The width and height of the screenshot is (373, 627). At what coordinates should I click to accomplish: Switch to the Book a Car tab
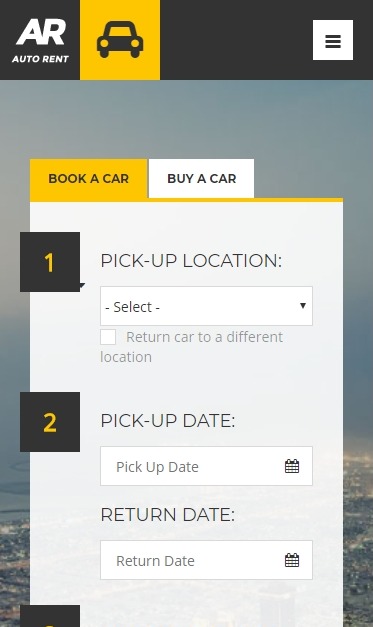(x=89, y=178)
